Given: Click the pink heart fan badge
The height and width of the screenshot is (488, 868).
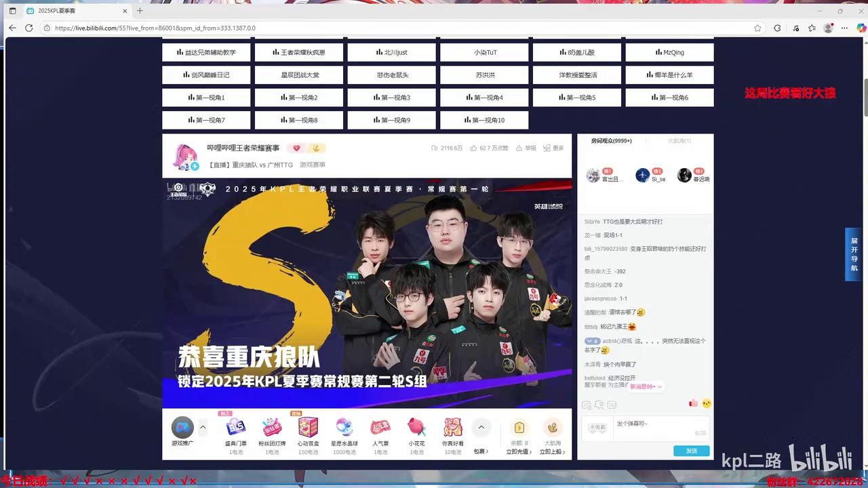Looking at the screenshot, I should coord(296,148).
